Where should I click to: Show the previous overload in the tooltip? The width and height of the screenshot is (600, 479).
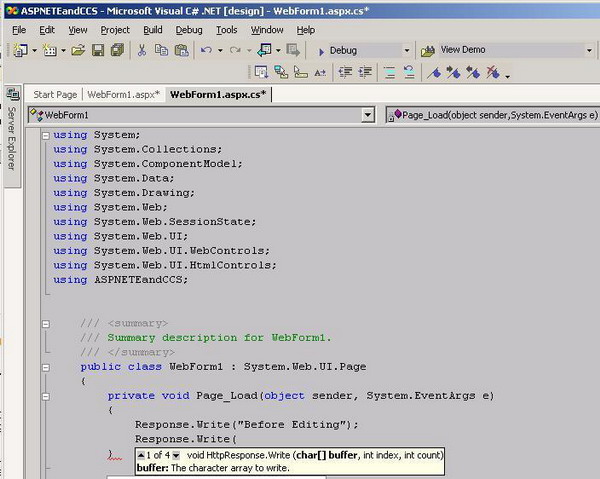coord(141,455)
